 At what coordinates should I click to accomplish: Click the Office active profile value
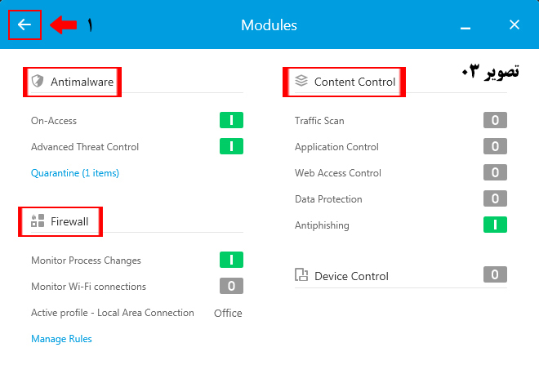pos(228,313)
